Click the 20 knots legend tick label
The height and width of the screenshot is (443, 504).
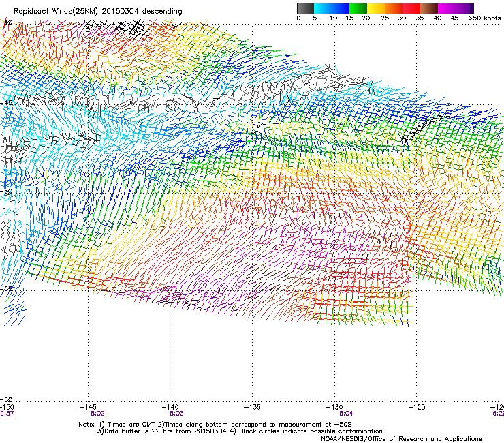(x=366, y=18)
